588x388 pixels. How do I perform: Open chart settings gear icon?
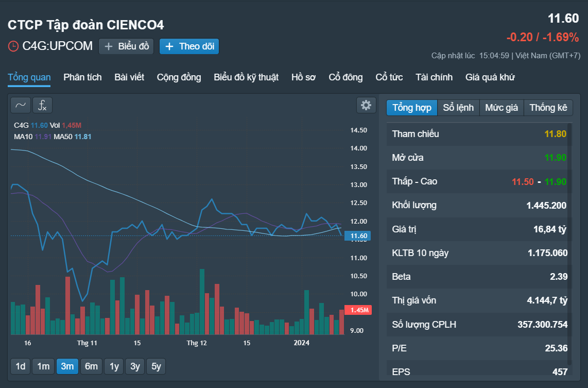point(366,105)
